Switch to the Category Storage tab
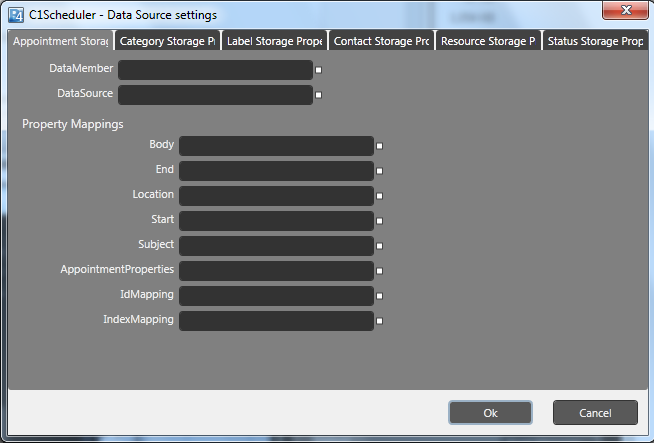The image size is (654, 443). [167, 42]
